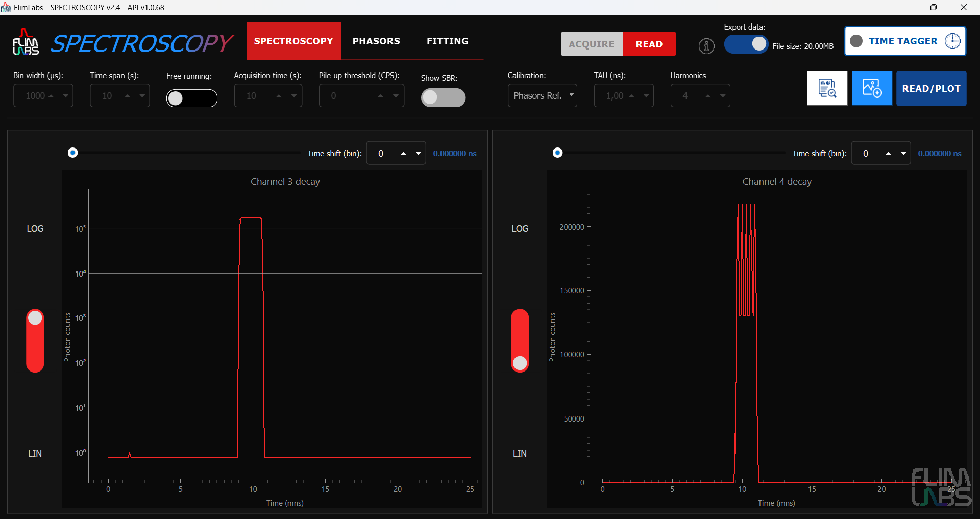Click the Channel 4 decay plot title
This screenshot has height=519, width=980.
tap(777, 182)
